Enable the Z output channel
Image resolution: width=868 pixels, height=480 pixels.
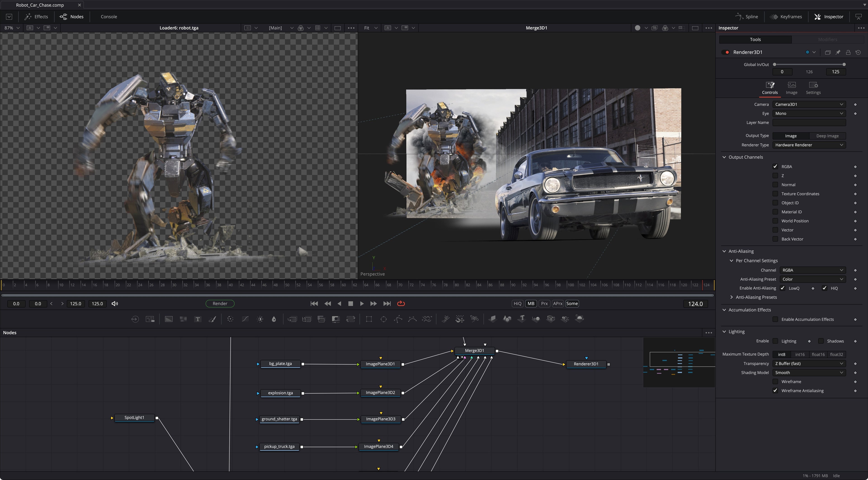coord(775,175)
